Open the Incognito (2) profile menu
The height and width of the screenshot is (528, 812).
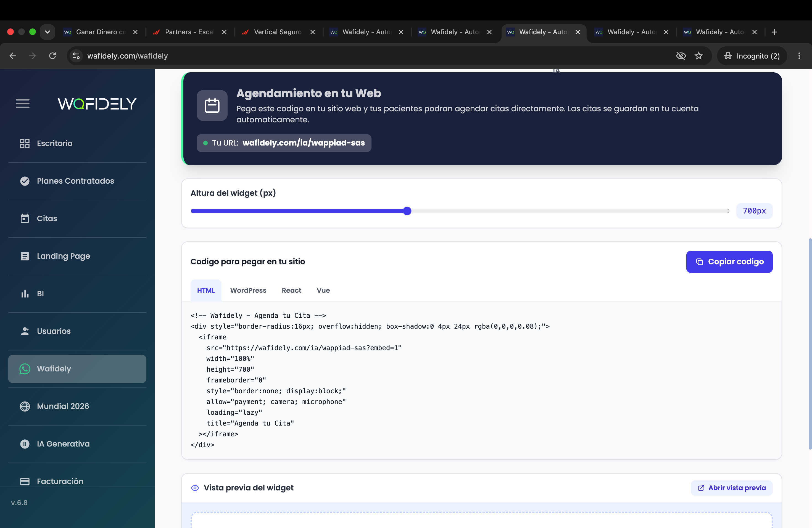[752, 56]
